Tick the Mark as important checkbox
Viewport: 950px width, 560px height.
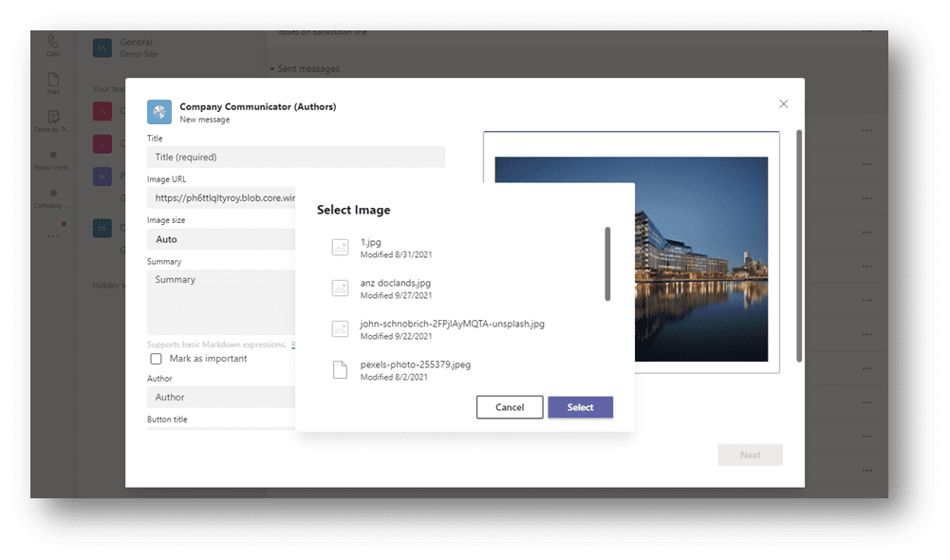pyautogui.click(x=156, y=359)
